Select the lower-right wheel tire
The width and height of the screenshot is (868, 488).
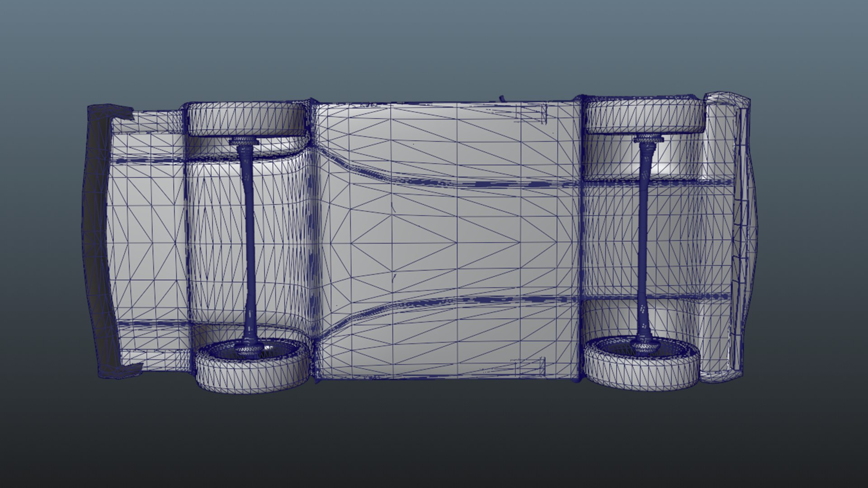click(x=642, y=364)
